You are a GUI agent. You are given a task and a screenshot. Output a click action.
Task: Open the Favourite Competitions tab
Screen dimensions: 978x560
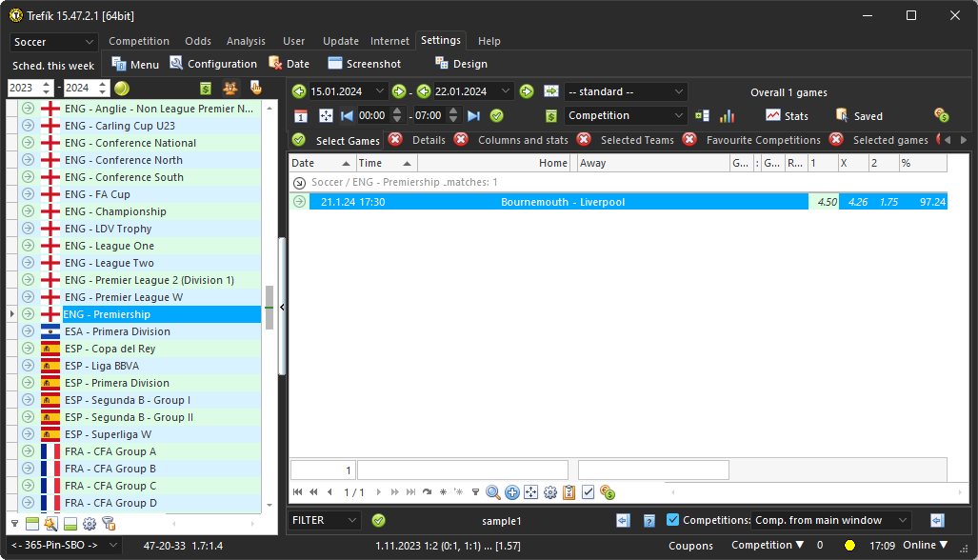pos(766,139)
